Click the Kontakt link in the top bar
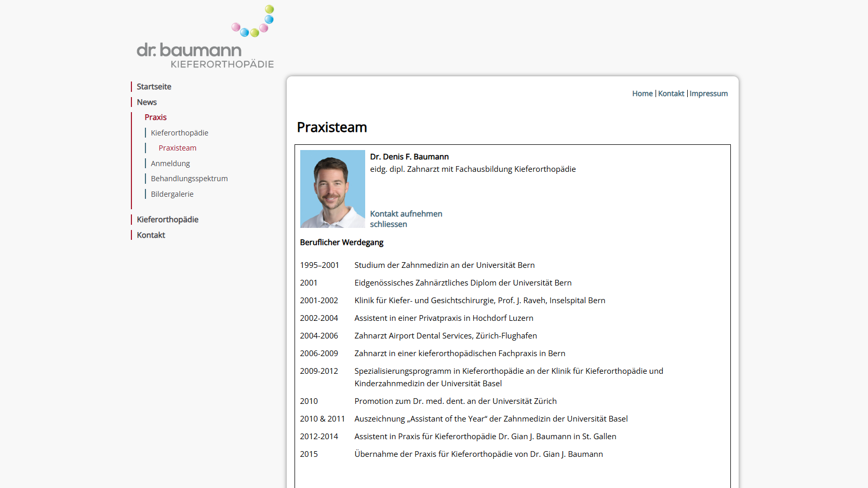The image size is (868, 488). 671,93
